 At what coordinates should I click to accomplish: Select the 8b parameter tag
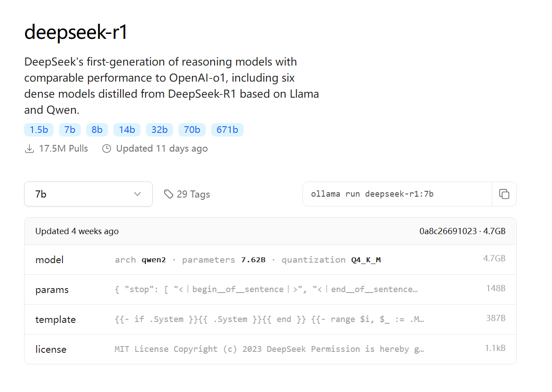click(x=97, y=129)
